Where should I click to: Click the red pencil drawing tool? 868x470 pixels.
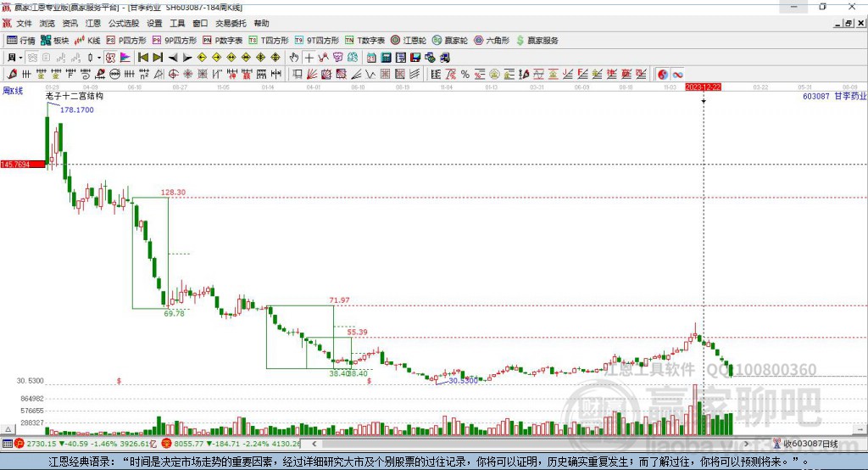[x=12, y=75]
